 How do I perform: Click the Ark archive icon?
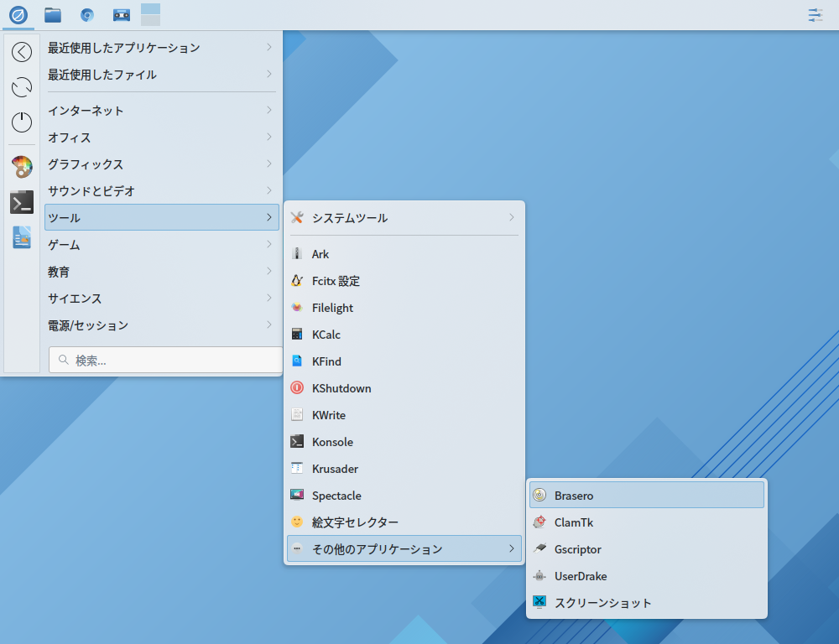pyautogui.click(x=297, y=253)
